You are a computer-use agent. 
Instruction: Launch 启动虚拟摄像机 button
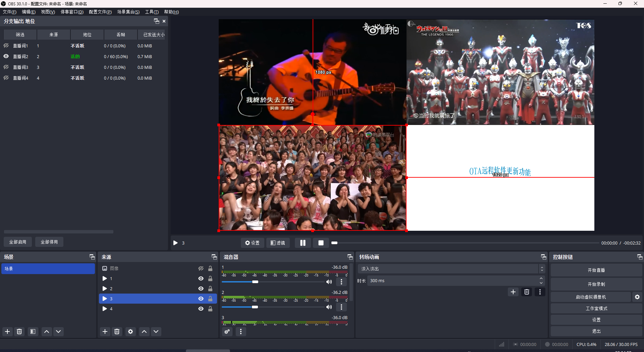click(x=591, y=297)
